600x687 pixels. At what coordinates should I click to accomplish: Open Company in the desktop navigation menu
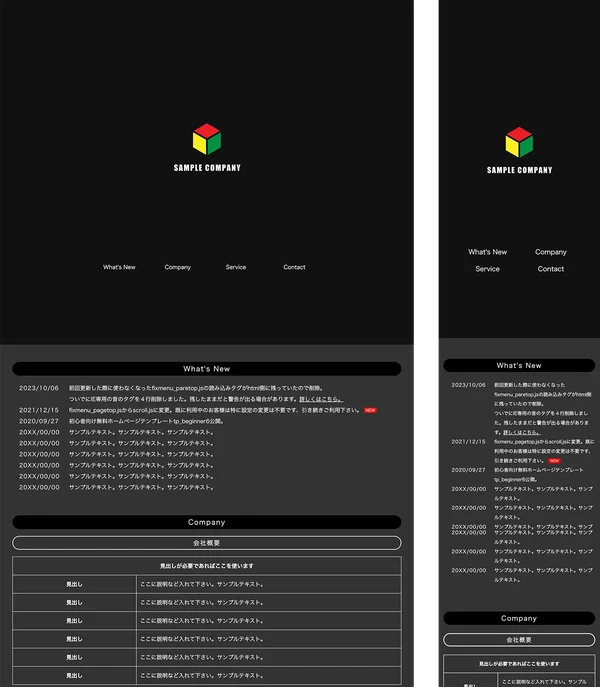coord(178,267)
